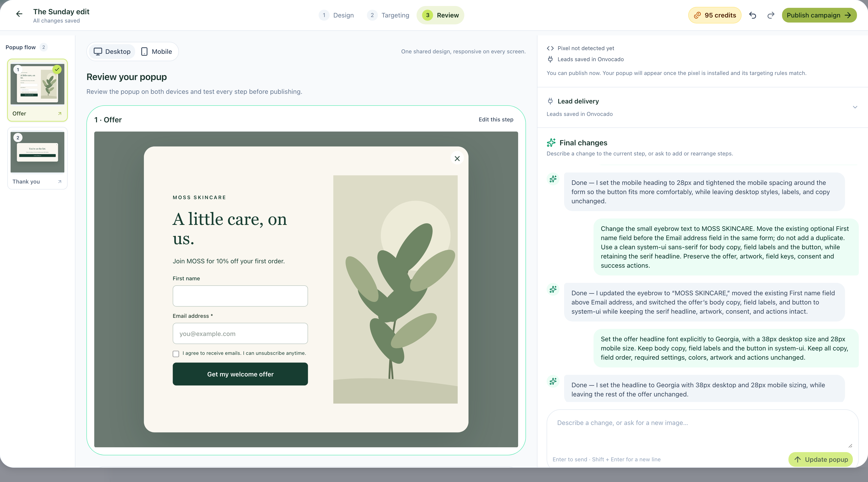
Task: Click the sparkle avatar beside the eyebrow update reply
Action: point(553,289)
